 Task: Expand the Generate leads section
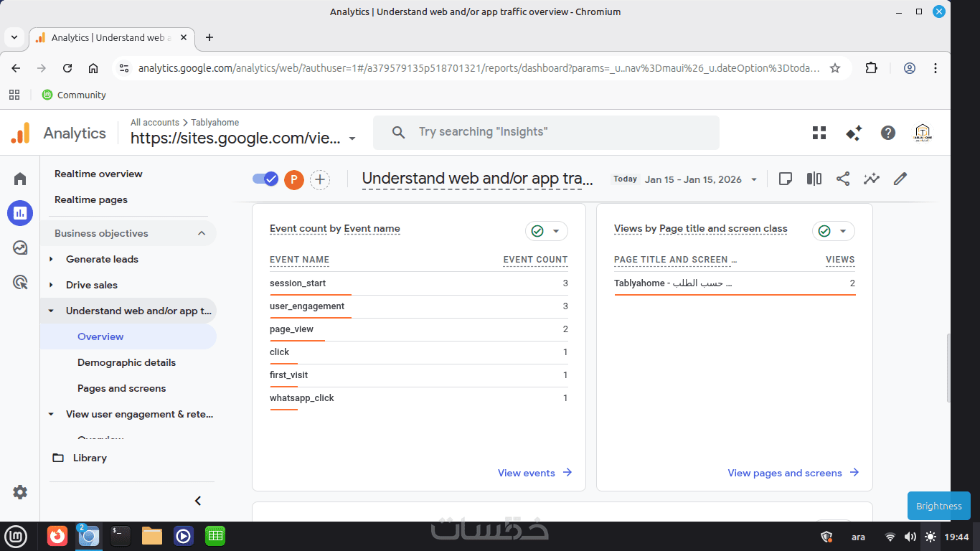point(52,259)
